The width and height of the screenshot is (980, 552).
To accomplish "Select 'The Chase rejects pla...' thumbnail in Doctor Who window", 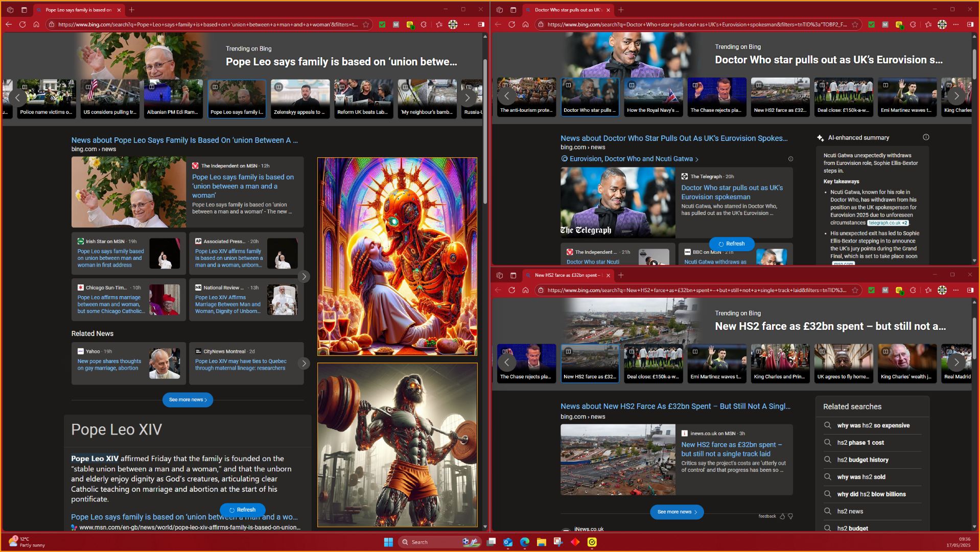I will click(716, 97).
